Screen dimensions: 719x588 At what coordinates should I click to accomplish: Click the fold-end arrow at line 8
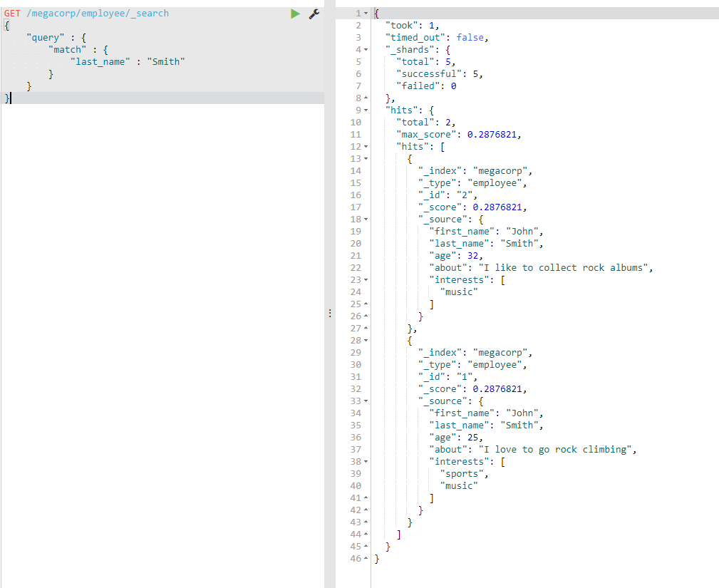click(366, 98)
